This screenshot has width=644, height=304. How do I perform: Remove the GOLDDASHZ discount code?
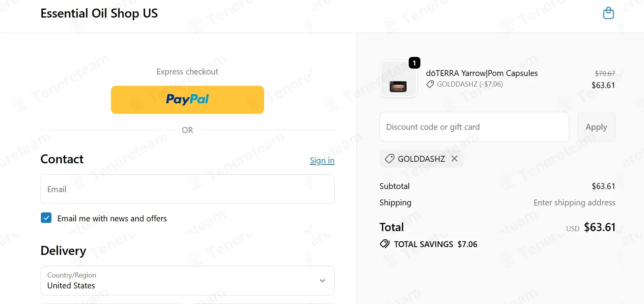click(x=454, y=159)
